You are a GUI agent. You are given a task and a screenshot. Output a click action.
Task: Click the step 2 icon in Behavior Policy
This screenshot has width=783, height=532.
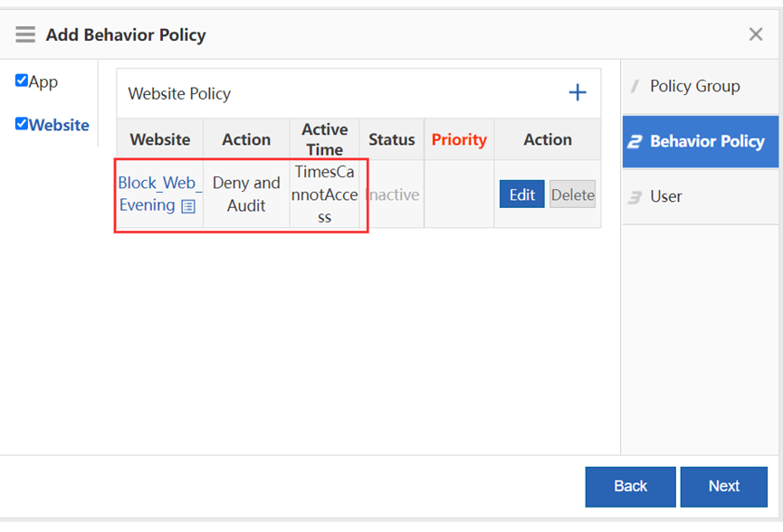[x=635, y=142]
